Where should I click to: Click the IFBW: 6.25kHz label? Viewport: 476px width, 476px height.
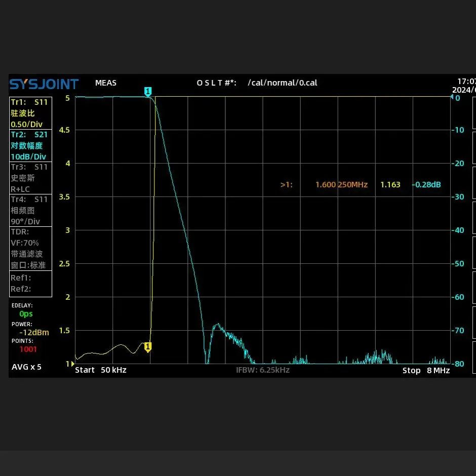[x=263, y=370]
